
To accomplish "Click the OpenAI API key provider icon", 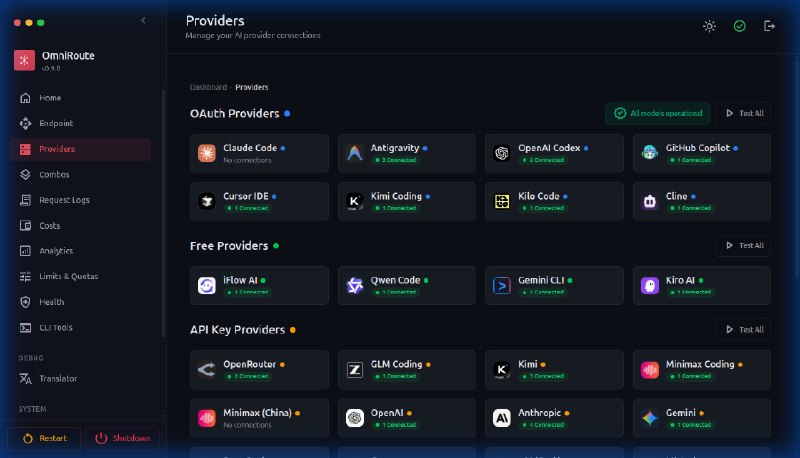I will point(355,418).
